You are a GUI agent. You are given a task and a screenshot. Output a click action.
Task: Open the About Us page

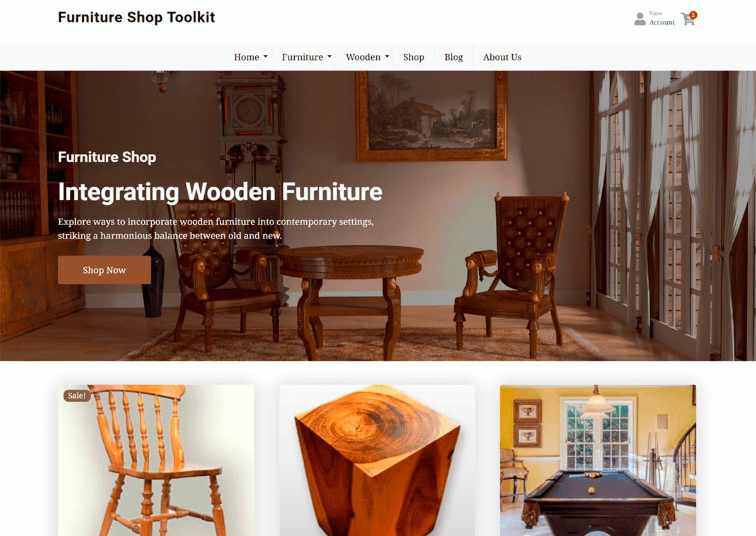click(x=502, y=57)
